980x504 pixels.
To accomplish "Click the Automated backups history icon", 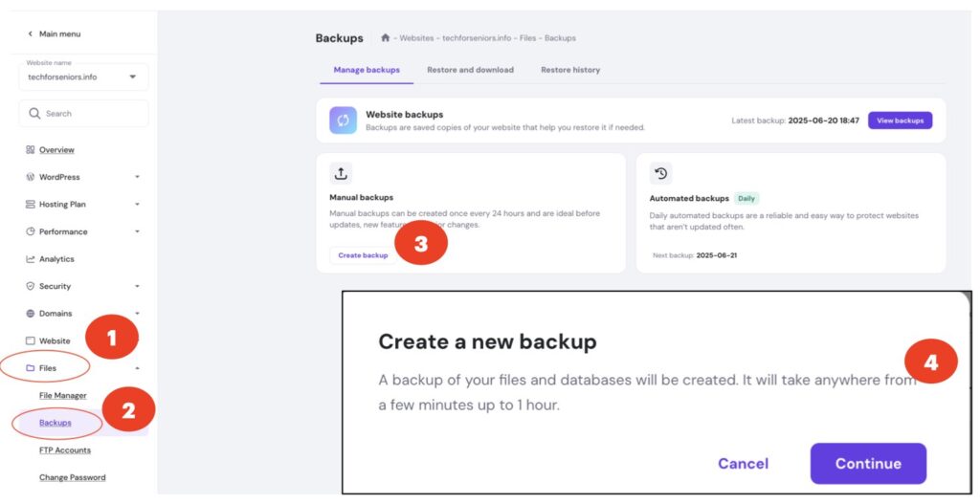I will point(660,173).
